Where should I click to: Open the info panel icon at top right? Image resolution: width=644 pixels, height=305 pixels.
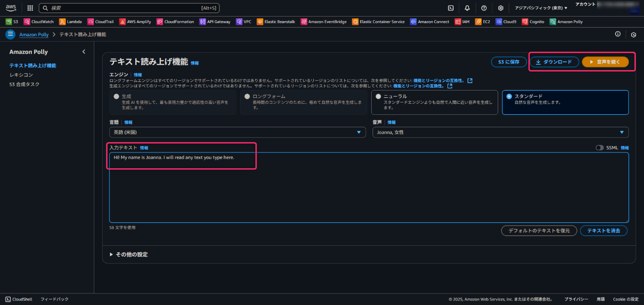pos(618,34)
